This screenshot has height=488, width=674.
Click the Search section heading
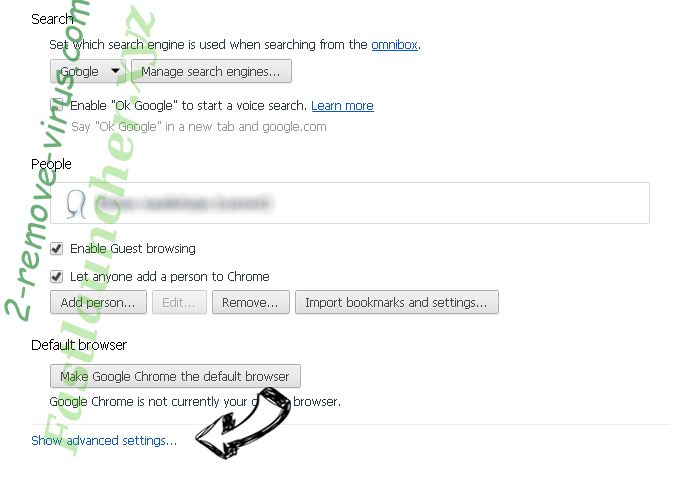[52, 19]
